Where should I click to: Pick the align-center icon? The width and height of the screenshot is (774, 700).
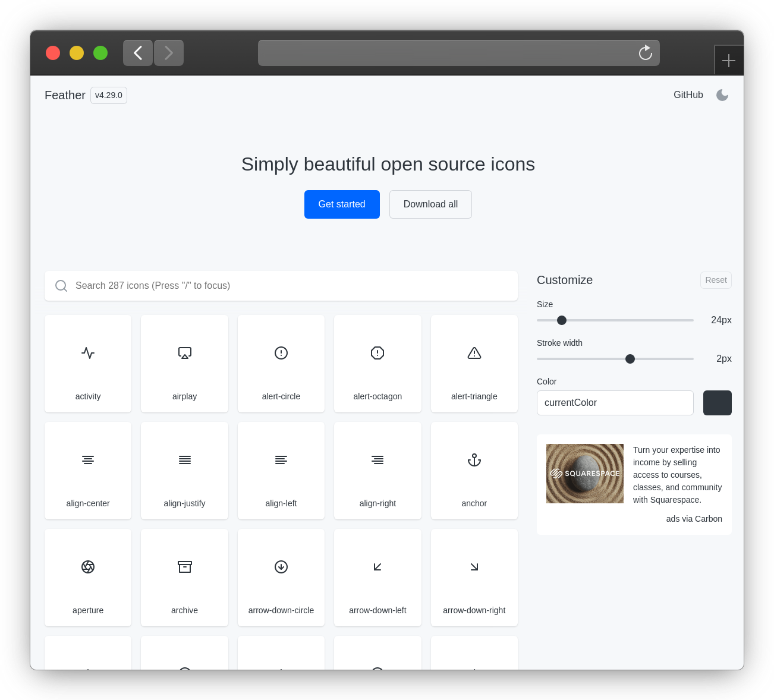pyautogui.click(x=88, y=460)
